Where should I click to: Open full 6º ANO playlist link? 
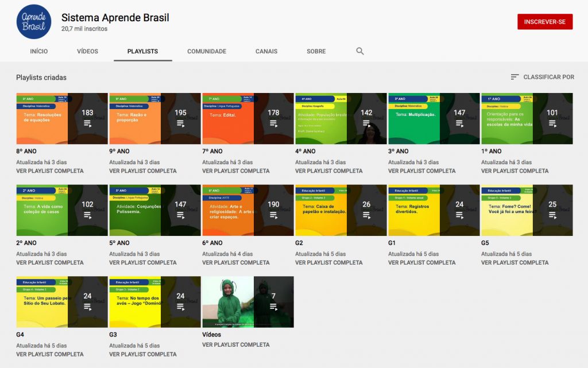(236, 263)
